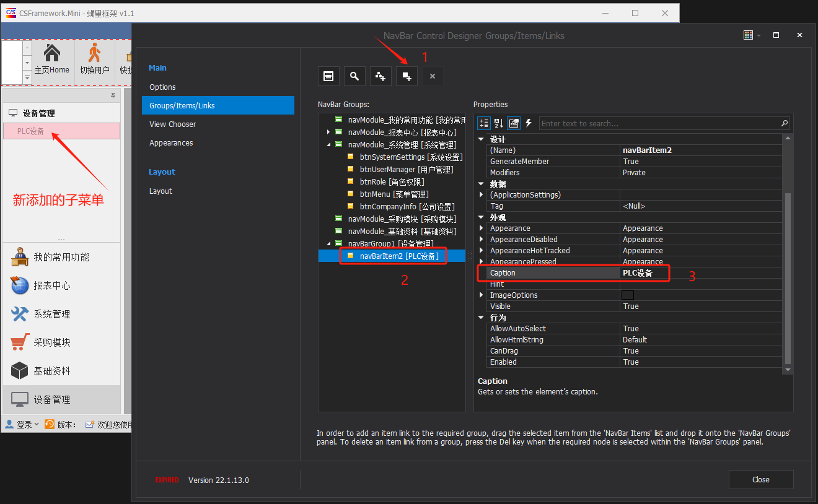Expand the AppearanceDisabled property
The width and height of the screenshot is (818, 504).
tap(482, 240)
